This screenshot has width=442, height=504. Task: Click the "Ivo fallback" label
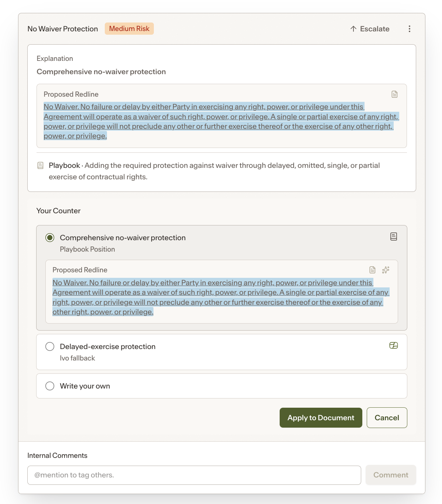click(77, 358)
